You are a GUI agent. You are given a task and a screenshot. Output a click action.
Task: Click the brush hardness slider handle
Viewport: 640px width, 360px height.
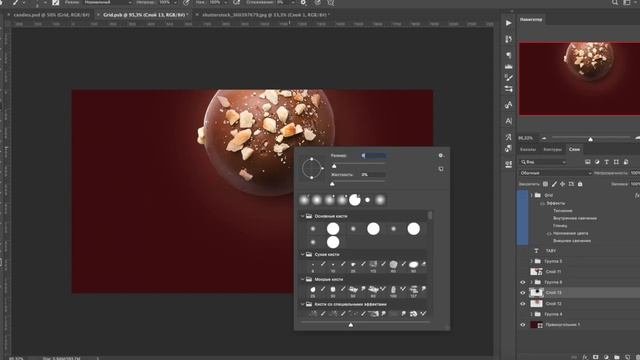tap(332, 184)
